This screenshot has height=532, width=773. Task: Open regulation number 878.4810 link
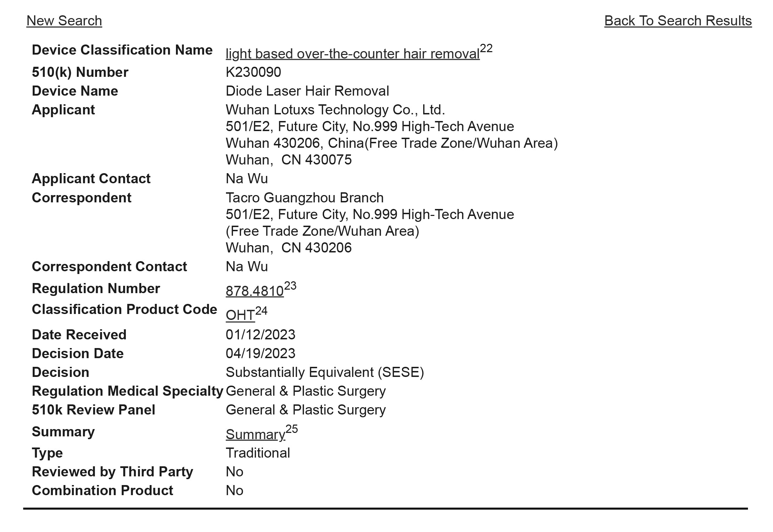[255, 291]
